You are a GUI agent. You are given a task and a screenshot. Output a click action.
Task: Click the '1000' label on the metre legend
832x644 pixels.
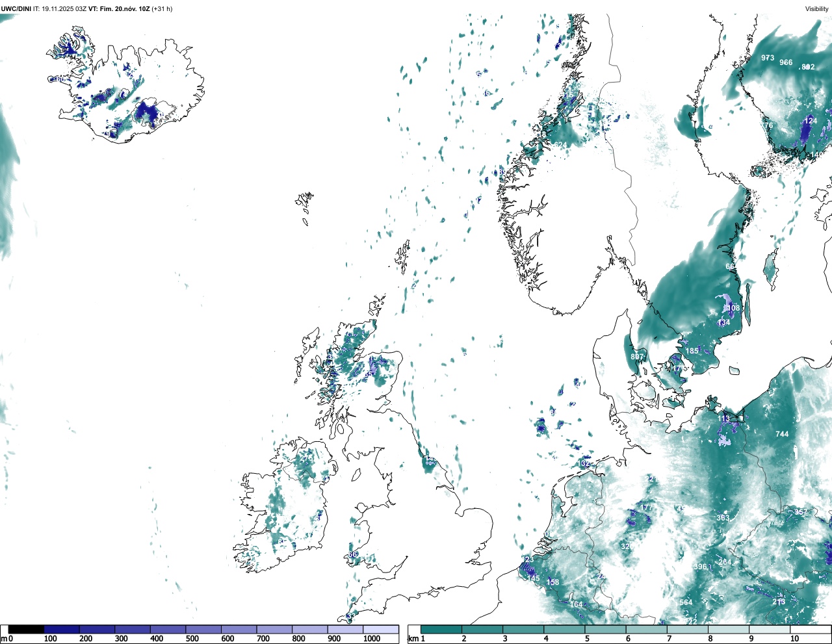point(372,639)
